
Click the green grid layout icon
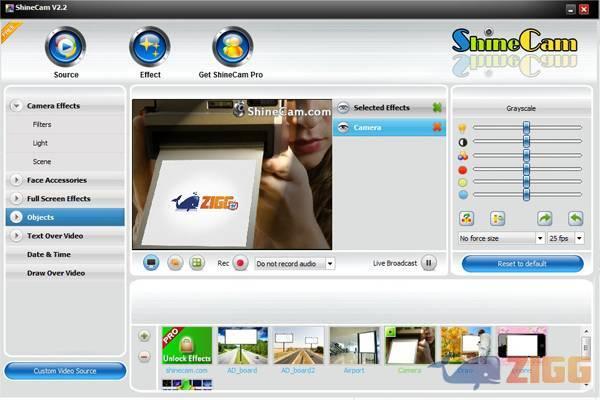[x=197, y=263]
